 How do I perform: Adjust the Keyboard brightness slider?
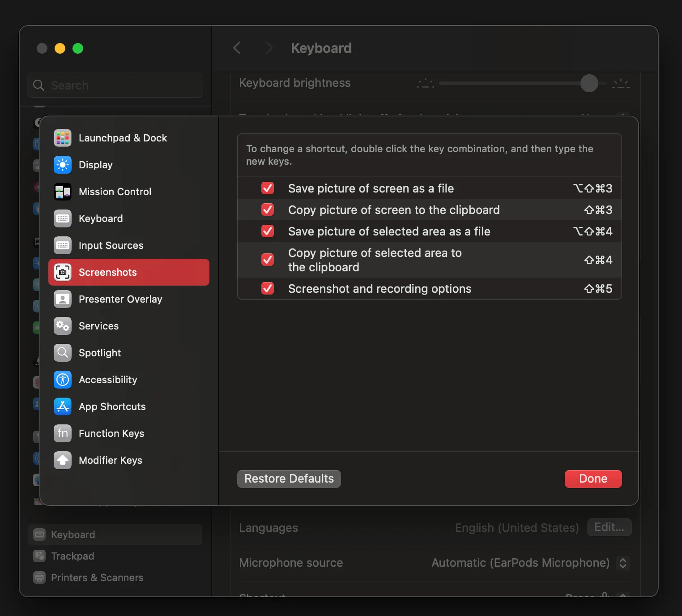[x=589, y=83]
